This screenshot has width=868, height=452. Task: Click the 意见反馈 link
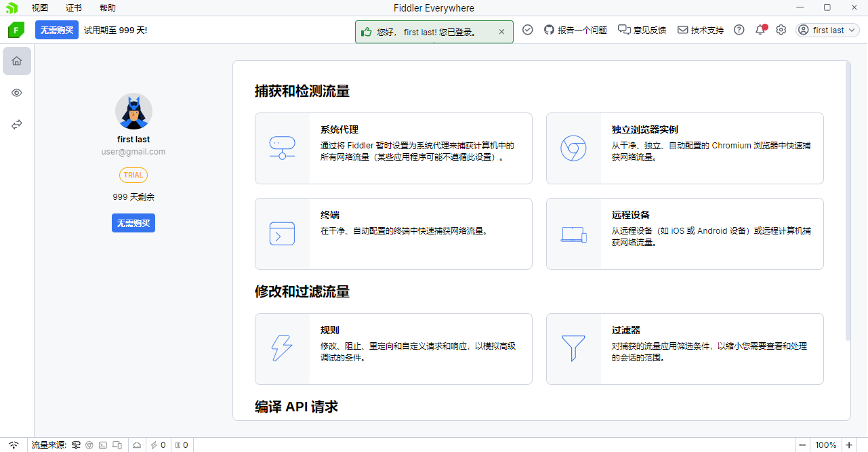click(650, 30)
